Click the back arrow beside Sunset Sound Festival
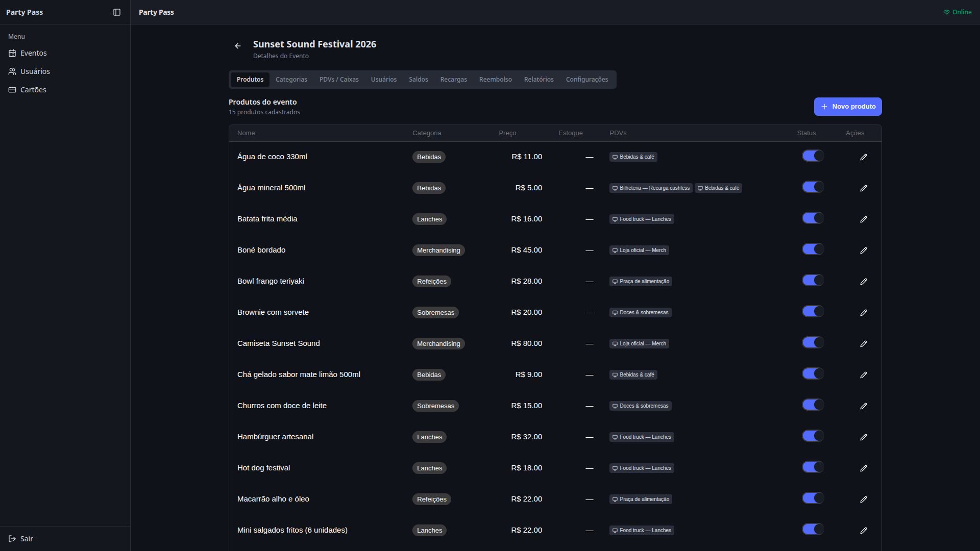980x551 pixels. 238,46
